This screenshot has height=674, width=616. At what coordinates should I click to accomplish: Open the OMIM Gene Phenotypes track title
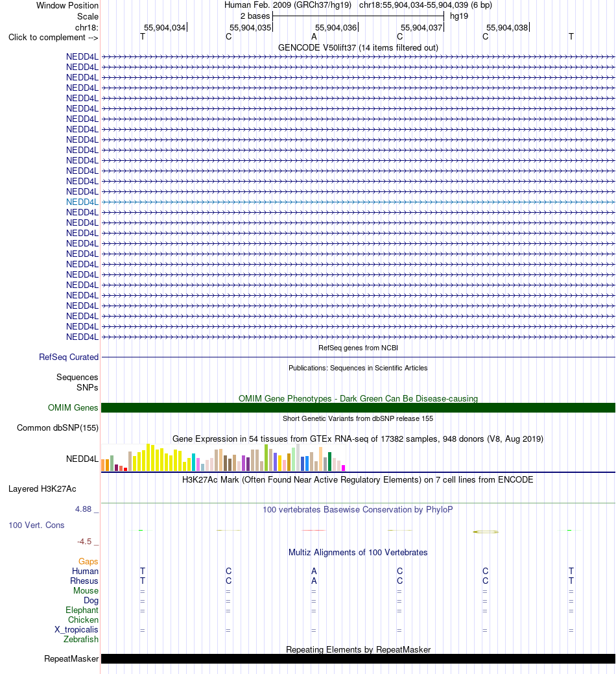(358, 398)
